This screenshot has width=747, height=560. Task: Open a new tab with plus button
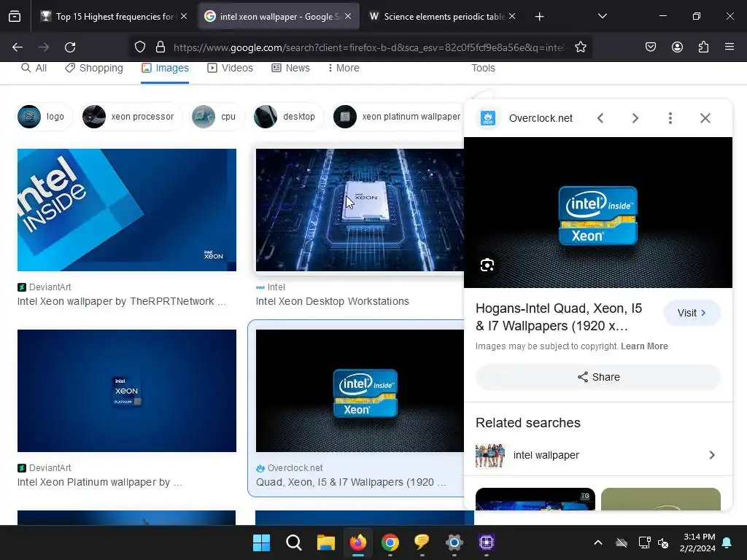539,17
